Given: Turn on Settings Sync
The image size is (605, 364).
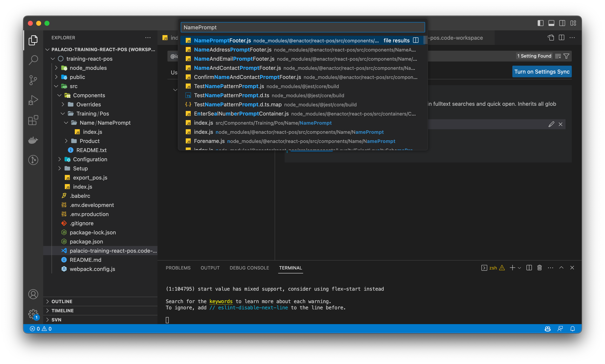Looking at the screenshot, I should (542, 72).
